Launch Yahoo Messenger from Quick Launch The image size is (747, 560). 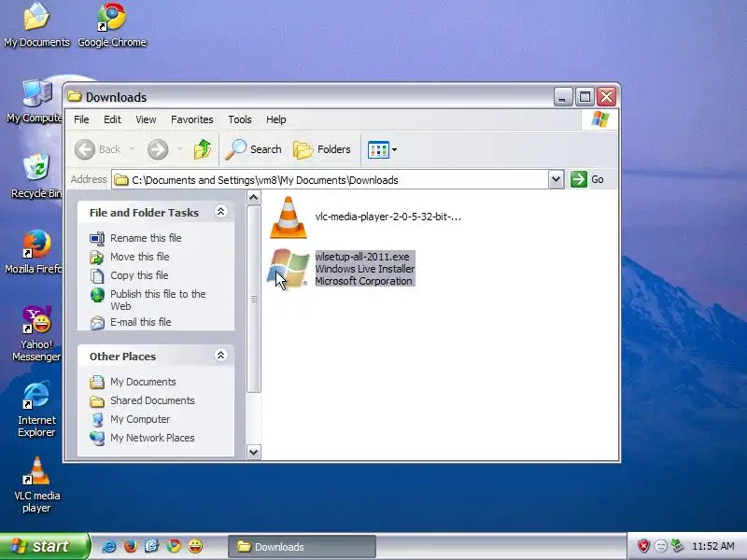pos(195,546)
